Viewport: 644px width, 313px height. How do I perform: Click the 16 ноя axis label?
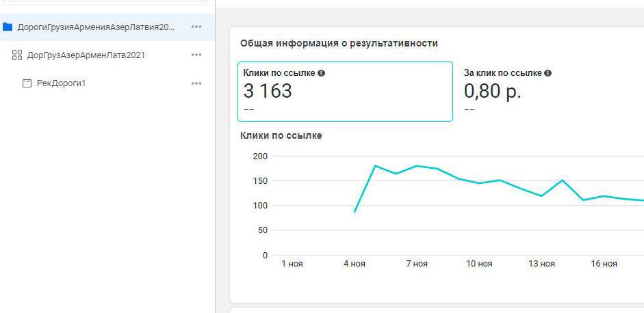tap(604, 264)
